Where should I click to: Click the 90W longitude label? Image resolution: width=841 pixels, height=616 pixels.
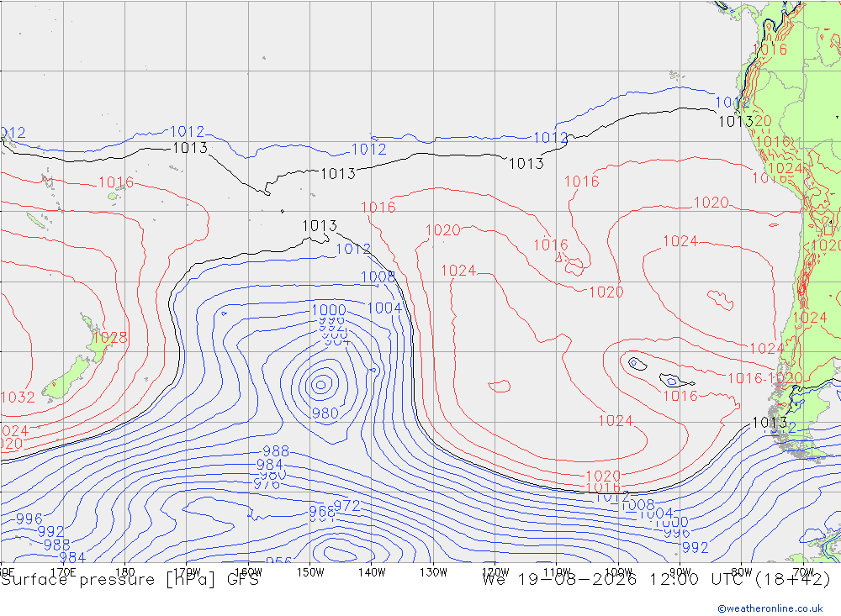pyautogui.click(x=680, y=572)
